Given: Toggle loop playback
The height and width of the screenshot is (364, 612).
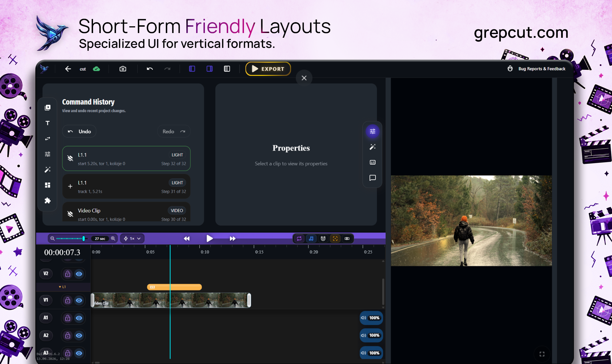Looking at the screenshot, I should (299, 239).
